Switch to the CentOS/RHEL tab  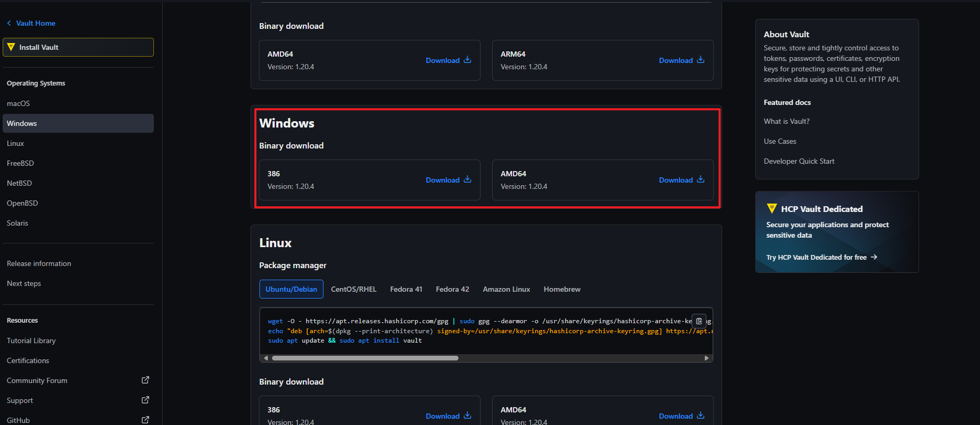click(x=353, y=289)
